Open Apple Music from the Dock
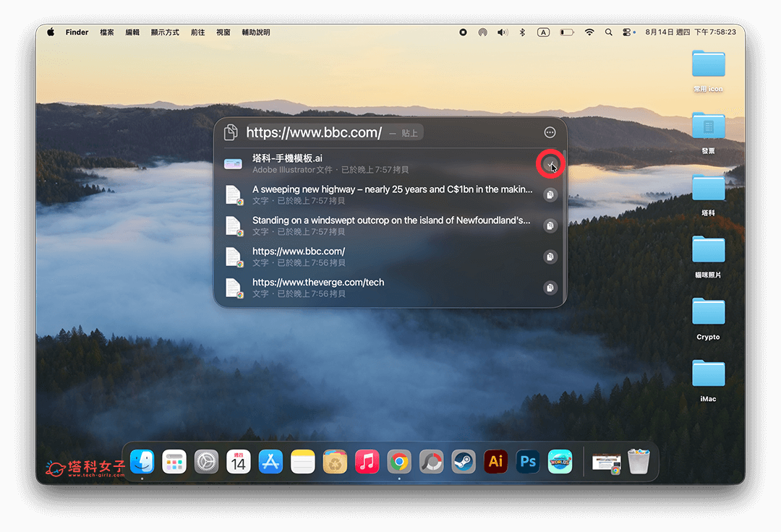 pos(367,461)
